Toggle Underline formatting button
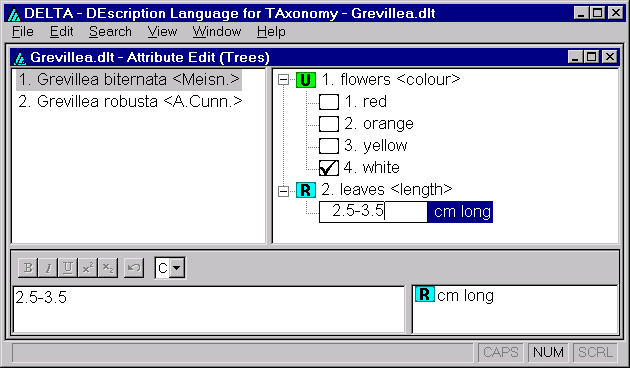The width and height of the screenshot is (630, 368). coord(68,268)
